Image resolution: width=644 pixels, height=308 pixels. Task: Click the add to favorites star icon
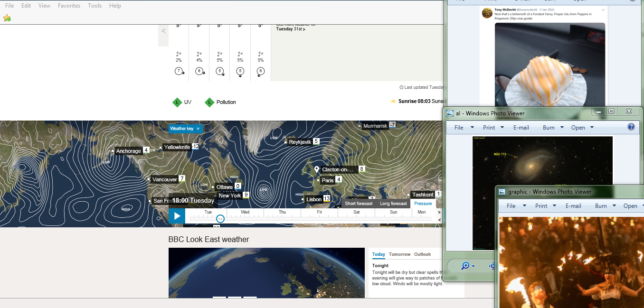pos(7,18)
